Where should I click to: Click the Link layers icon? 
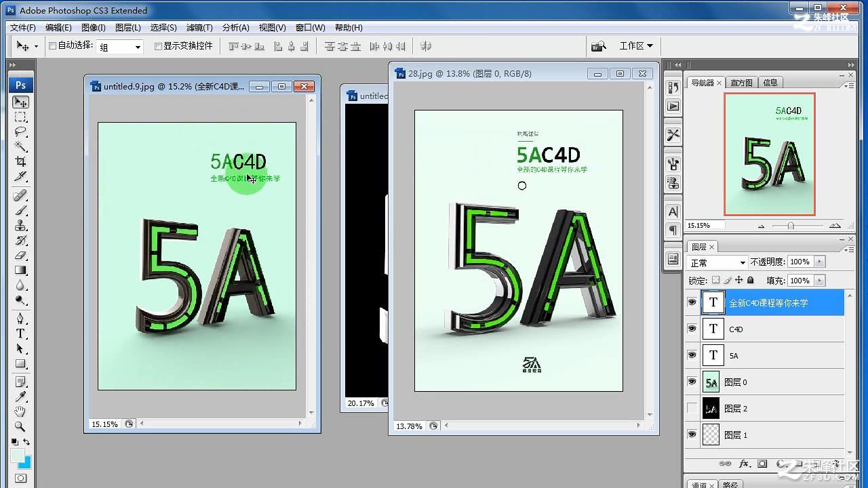pyautogui.click(x=725, y=464)
